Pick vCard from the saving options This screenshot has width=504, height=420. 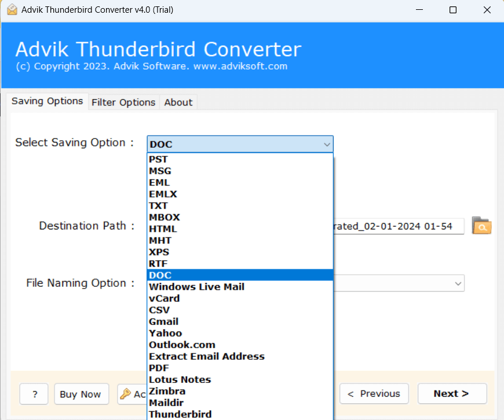coord(240,298)
